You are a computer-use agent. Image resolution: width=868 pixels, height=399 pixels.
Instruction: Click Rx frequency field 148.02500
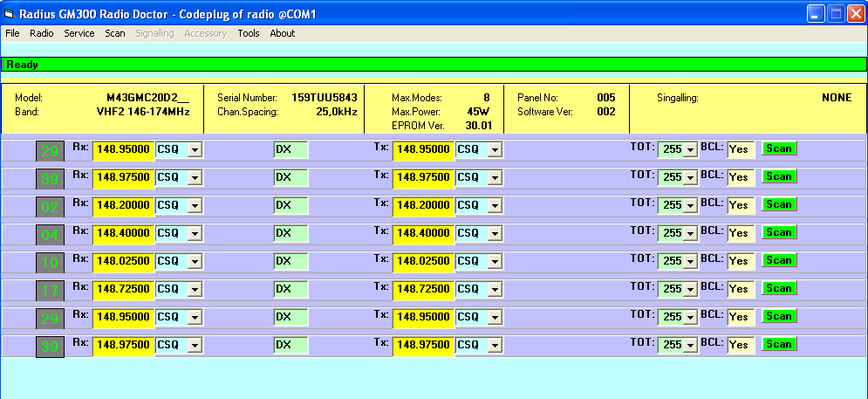[x=123, y=262]
